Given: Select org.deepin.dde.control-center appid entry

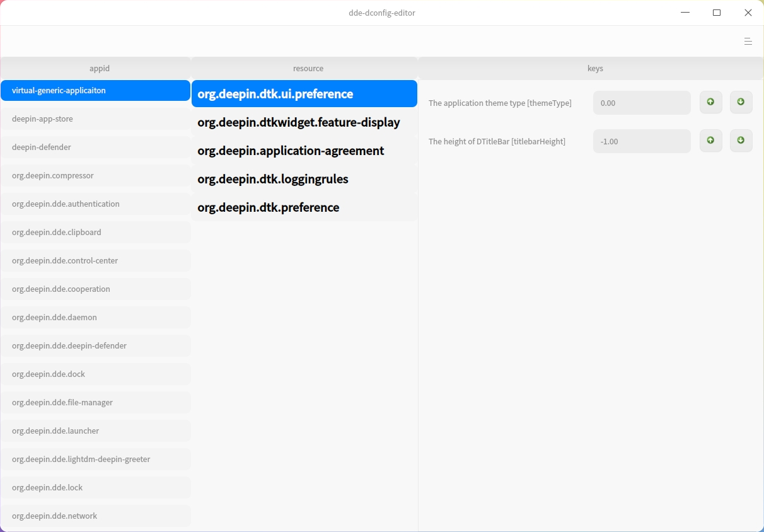Looking at the screenshot, I should pos(95,260).
